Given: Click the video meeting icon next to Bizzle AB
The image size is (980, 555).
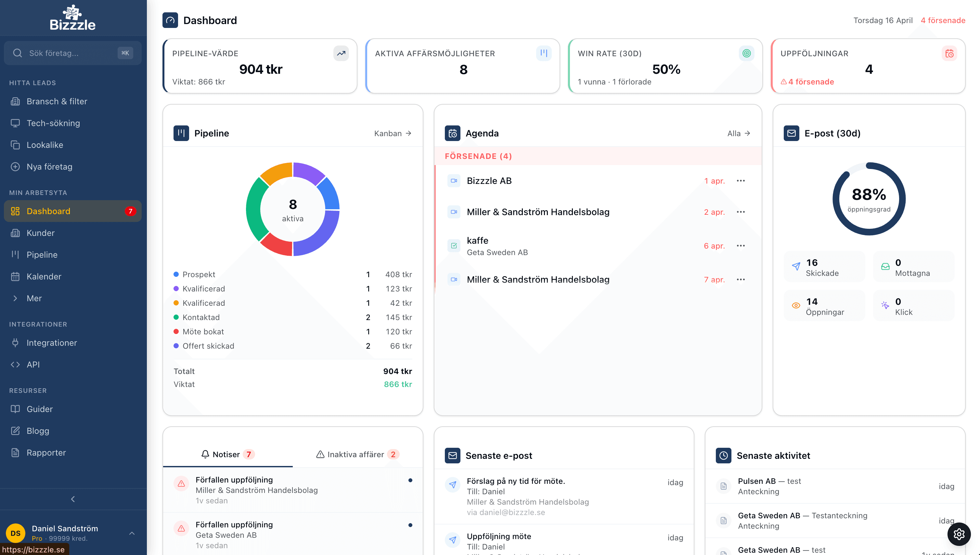Looking at the screenshot, I should [454, 181].
